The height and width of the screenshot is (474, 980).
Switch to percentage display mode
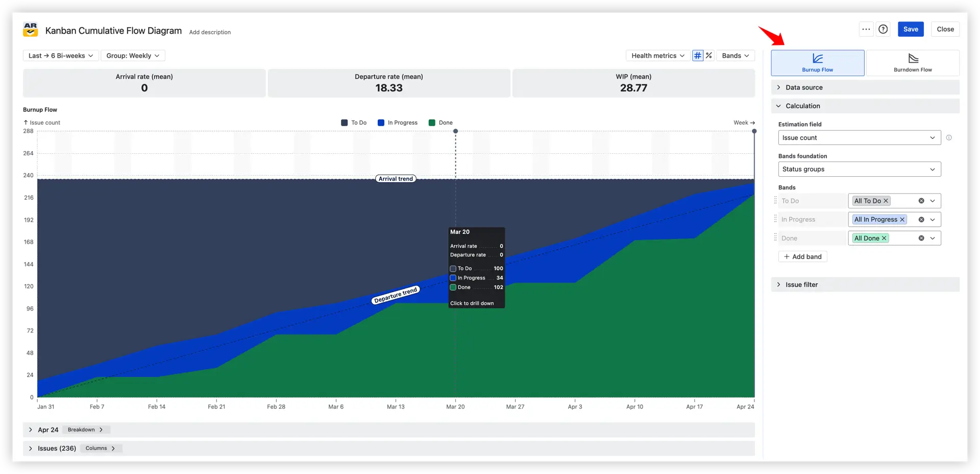[709, 56]
